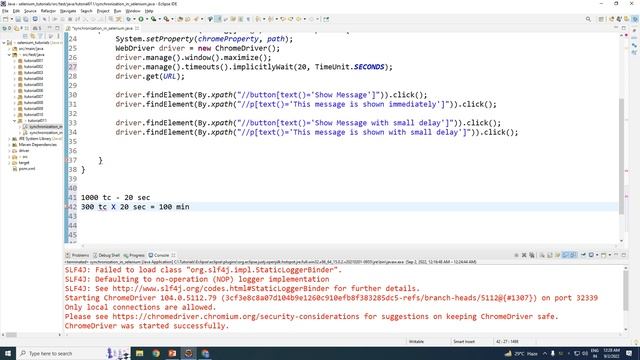Collapse the src/test/java folder
This screenshot has width=640, height=360.
[9, 54]
